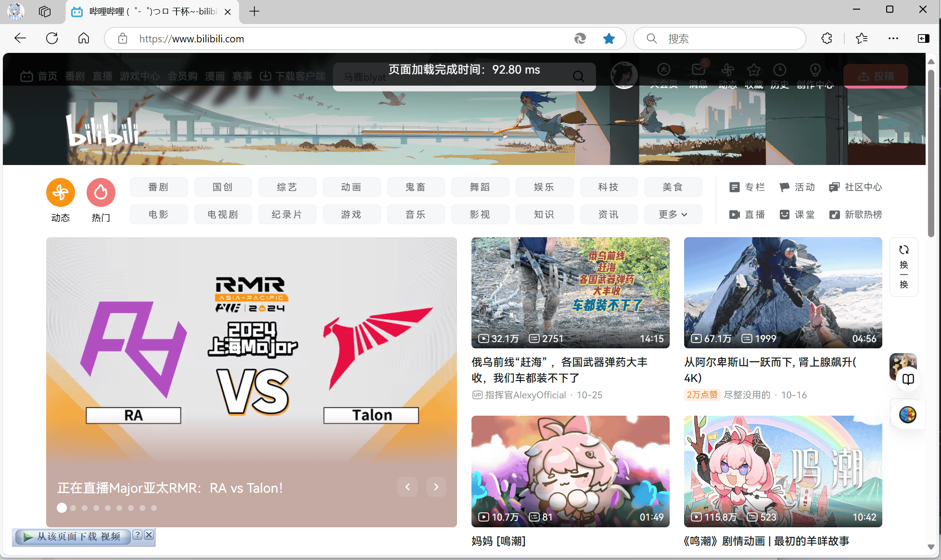Viewport: 941px width, 560px height.
Task: Toggle the favorites star in address bar
Action: click(609, 38)
